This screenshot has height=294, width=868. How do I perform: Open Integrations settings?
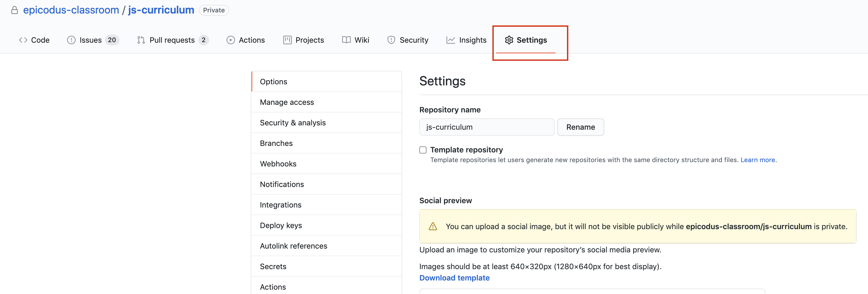[x=326, y=205]
